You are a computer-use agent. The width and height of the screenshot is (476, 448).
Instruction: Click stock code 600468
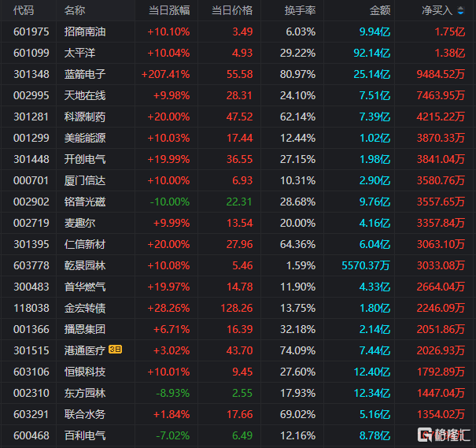(x=31, y=435)
